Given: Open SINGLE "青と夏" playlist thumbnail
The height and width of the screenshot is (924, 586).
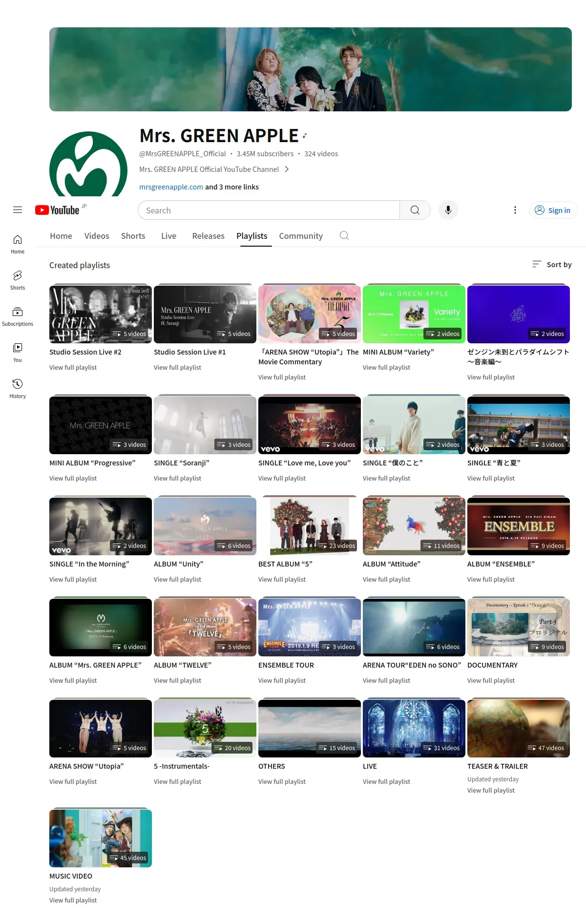Looking at the screenshot, I should [x=519, y=425].
